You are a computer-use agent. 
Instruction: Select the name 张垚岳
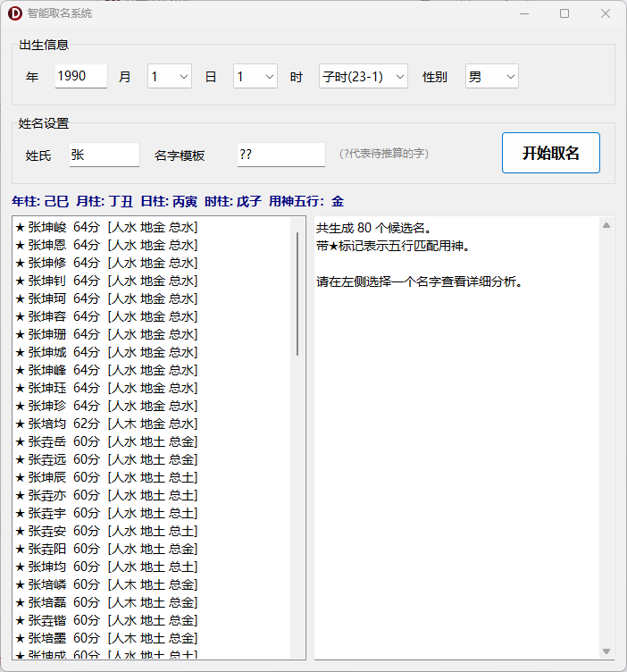[x=152, y=441]
